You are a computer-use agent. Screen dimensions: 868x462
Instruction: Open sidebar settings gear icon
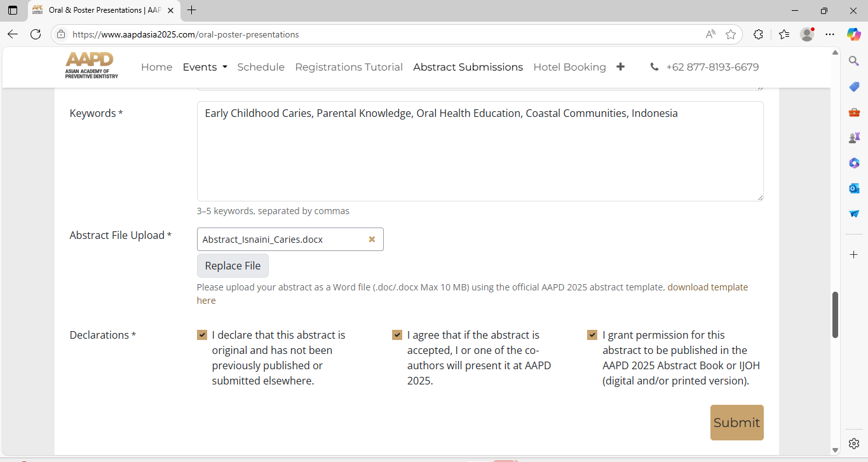point(854,444)
